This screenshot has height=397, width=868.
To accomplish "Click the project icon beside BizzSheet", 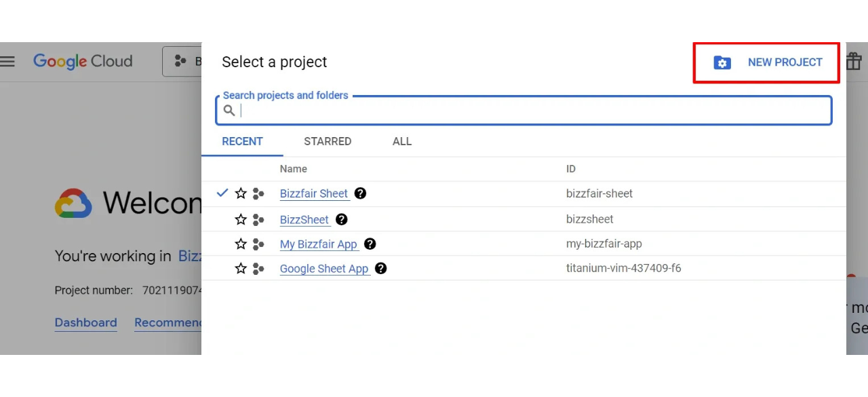I will [258, 220].
